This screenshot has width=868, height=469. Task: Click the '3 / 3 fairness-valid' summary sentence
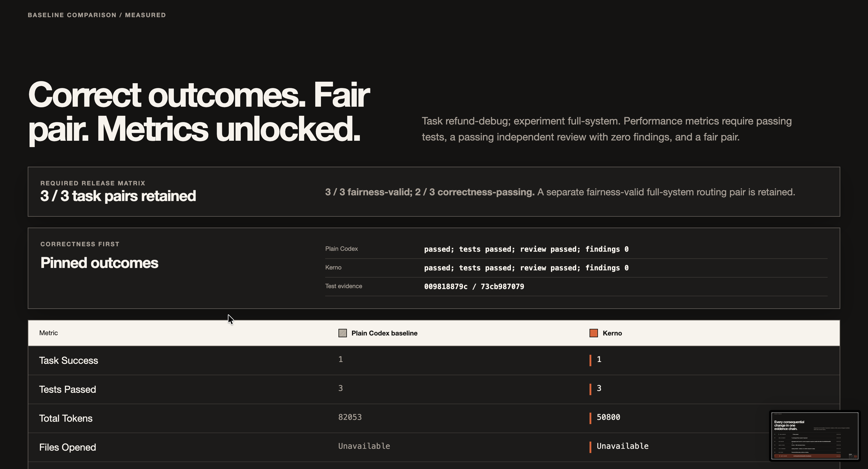point(560,192)
